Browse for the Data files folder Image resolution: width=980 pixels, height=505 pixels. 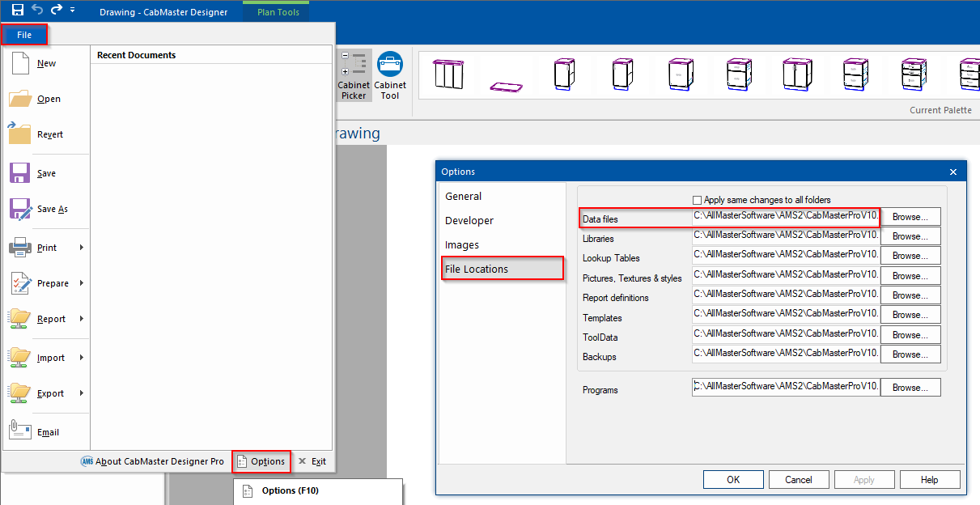[x=910, y=217]
